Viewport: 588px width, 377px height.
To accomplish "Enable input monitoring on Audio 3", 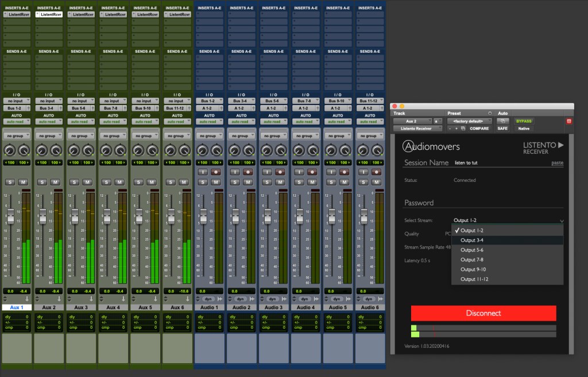I will point(267,172).
